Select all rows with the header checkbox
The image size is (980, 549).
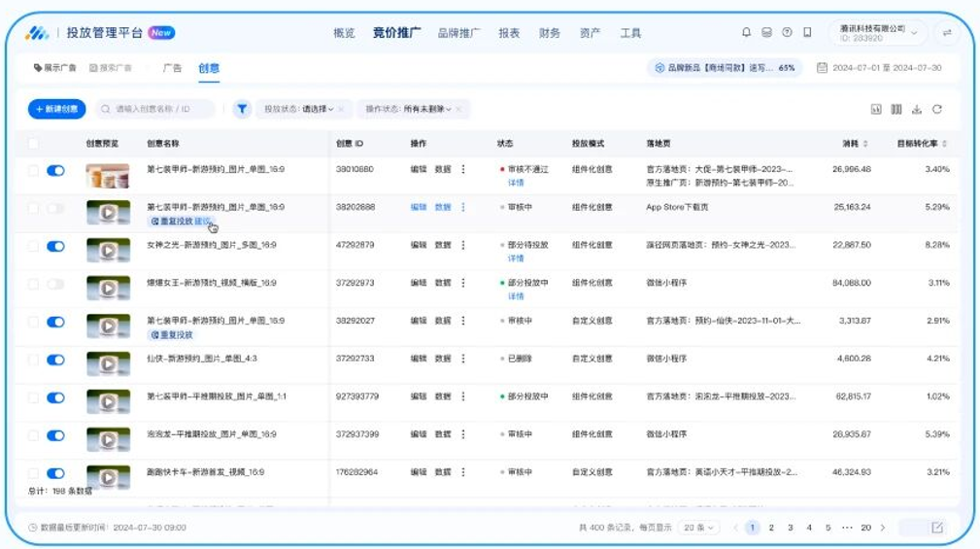[x=34, y=144]
